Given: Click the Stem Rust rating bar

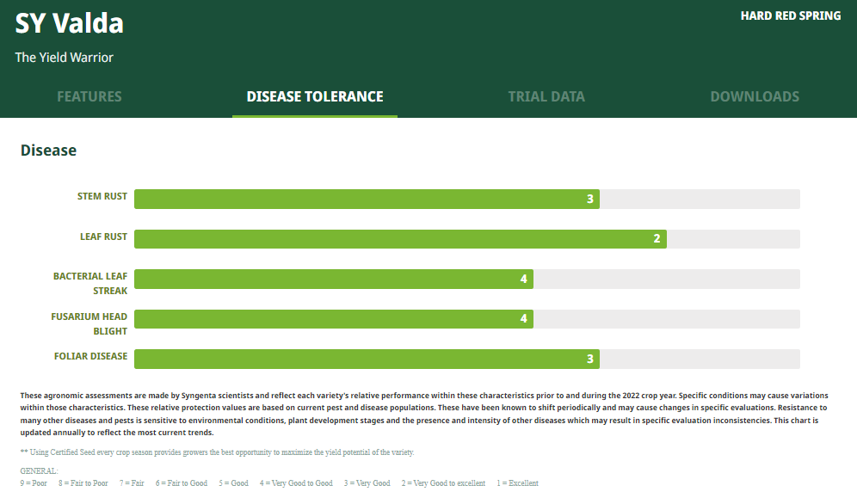Looking at the screenshot, I should [466, 199].
